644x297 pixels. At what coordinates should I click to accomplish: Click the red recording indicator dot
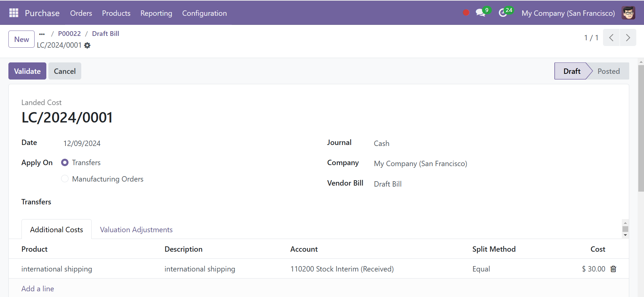pos(466,13)
